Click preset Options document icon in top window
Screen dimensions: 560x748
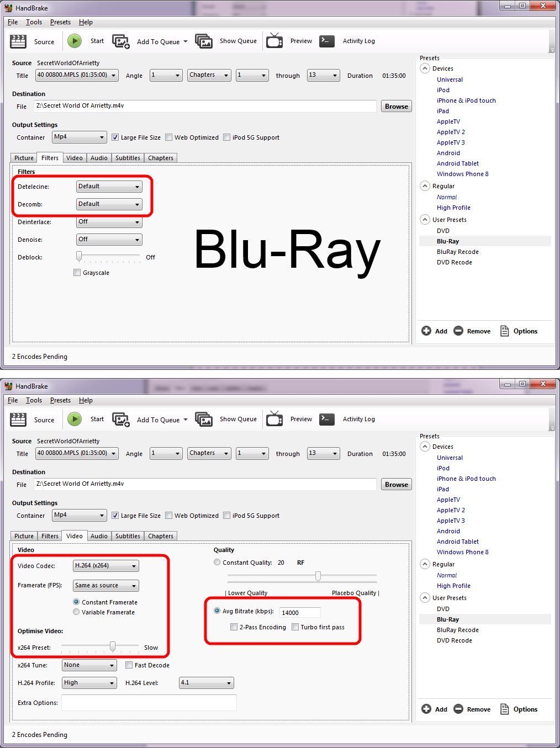pos(504,331)
